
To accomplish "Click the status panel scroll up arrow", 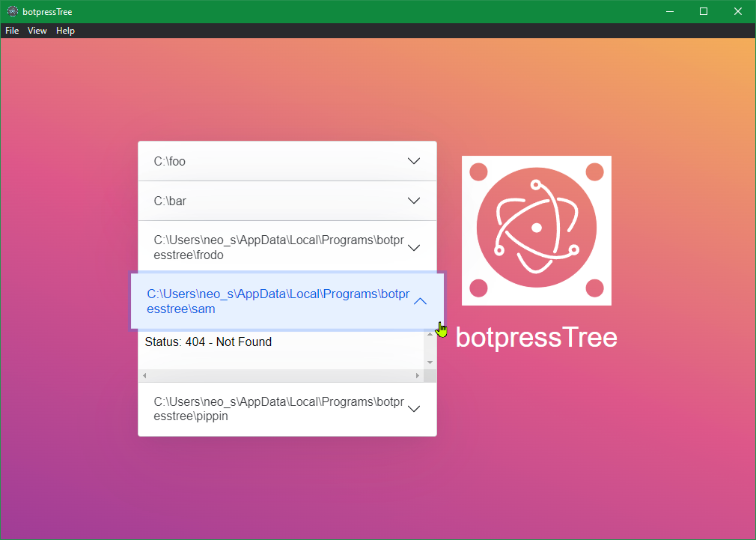I will pyautogui.click(x=430, y=335).
